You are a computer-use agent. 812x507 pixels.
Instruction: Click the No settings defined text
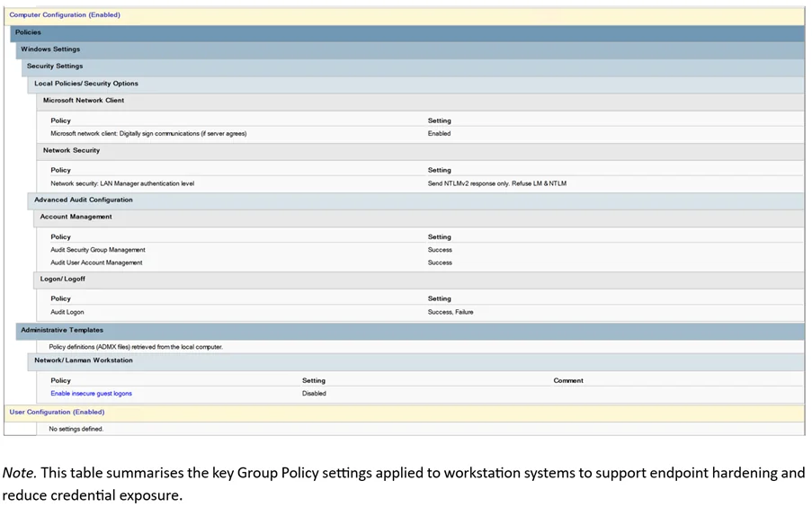pos(76,429)
